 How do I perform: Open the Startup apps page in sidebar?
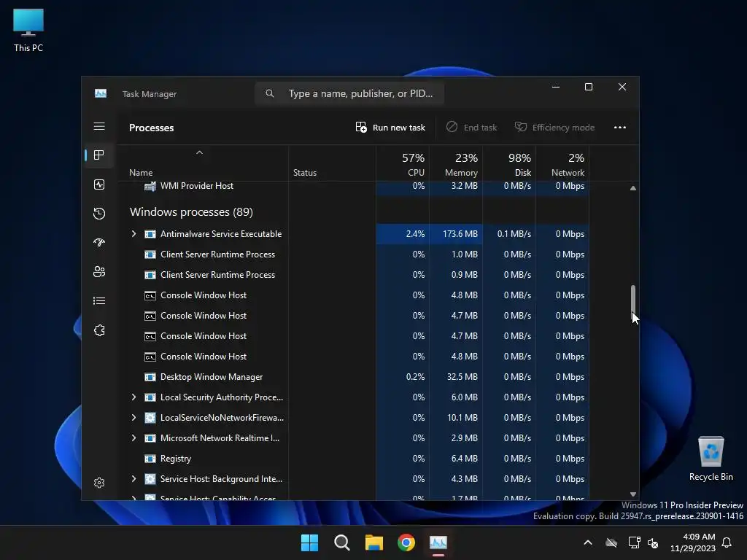pyautogui.click(x=99, y=242)
